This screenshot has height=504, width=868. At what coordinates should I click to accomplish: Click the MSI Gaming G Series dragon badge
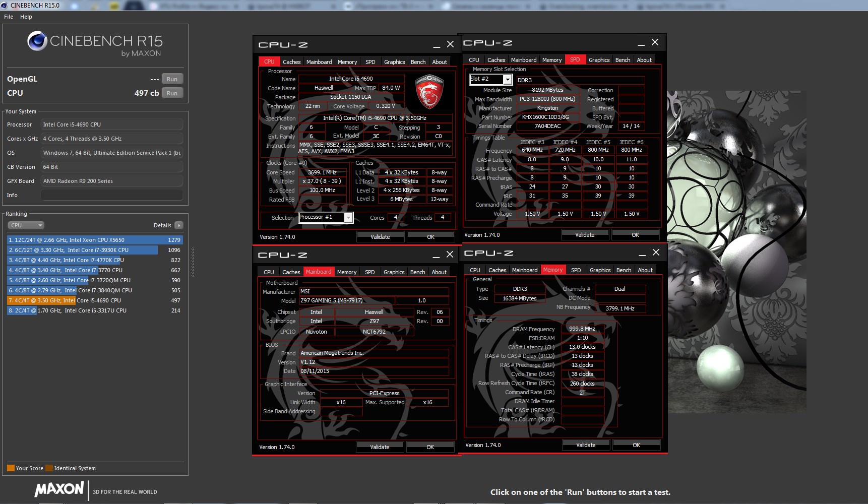pyautogui.click(x=429, y=91)
